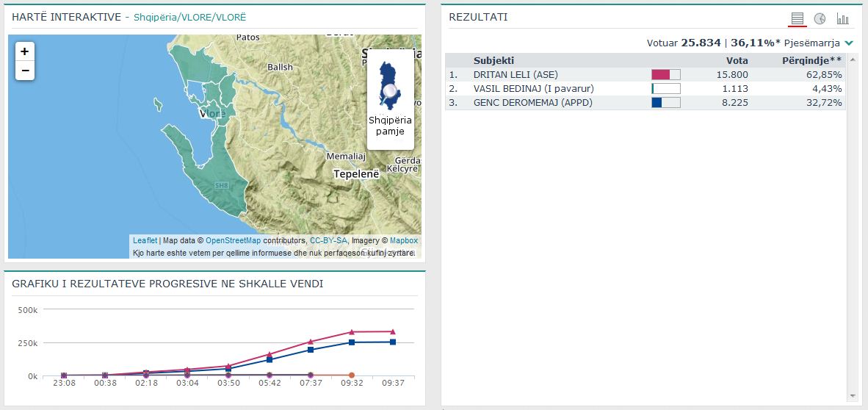Select the DRITAN LELI (ASE) row
Viewport: 868px width, 410px height.
(x=514, y=74)
